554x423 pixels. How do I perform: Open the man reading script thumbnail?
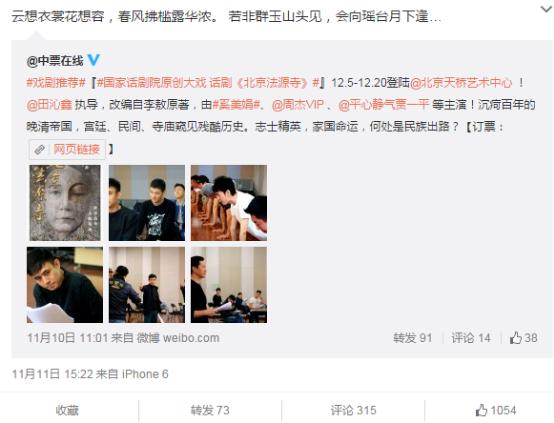pyautogui.click(x=65, y=285)
